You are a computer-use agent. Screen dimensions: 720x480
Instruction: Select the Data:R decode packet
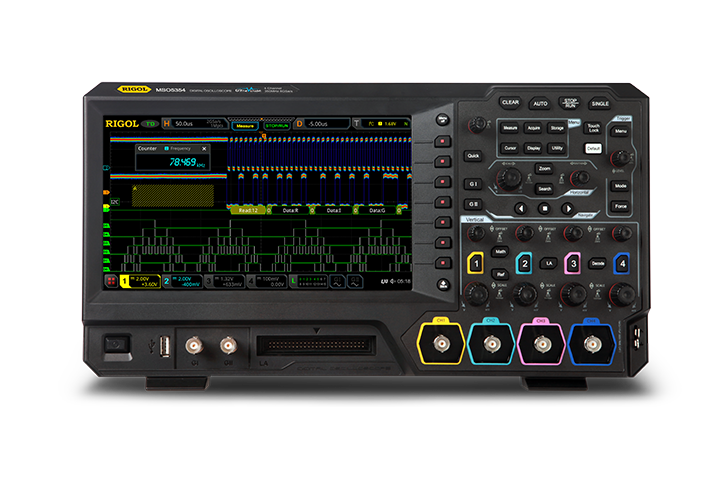(290, 210)
